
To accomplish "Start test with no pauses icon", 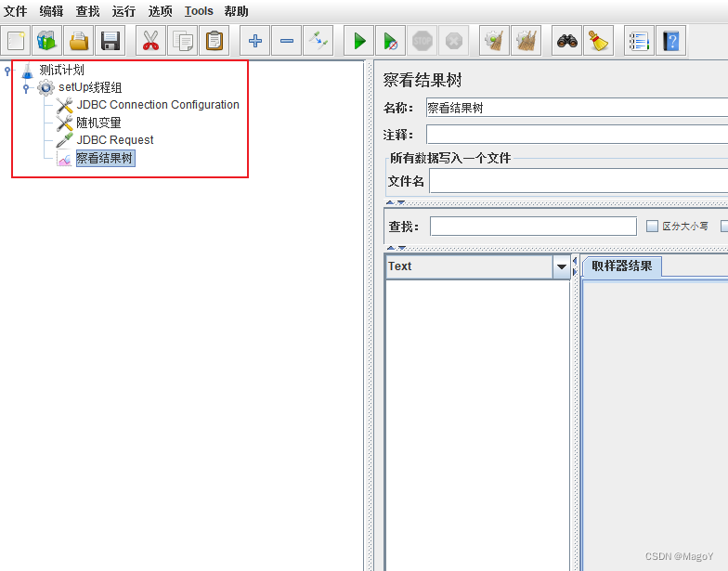I will [x=390, y=41].
